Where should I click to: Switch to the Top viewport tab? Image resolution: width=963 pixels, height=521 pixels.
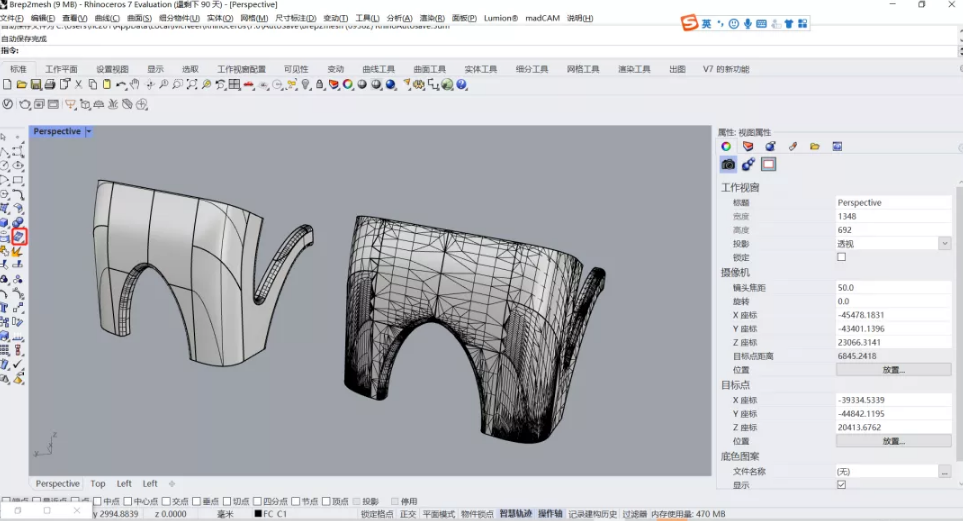[x=98, y=484]
